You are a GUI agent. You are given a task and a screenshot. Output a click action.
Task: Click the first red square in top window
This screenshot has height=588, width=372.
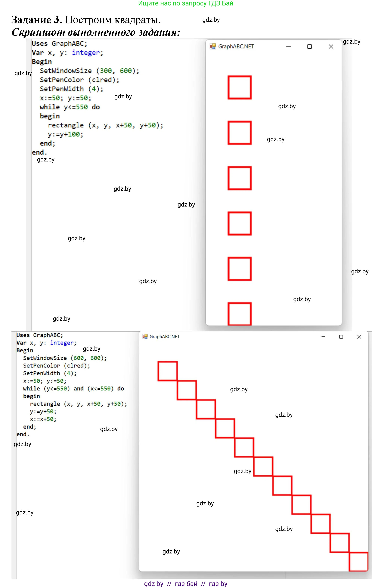[x=240, y=87]
